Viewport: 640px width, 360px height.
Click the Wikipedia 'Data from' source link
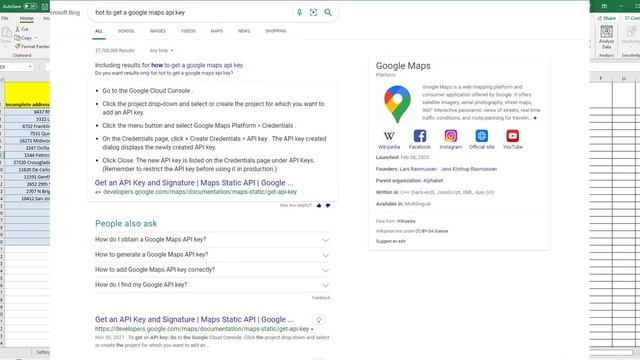pos(406,221)
